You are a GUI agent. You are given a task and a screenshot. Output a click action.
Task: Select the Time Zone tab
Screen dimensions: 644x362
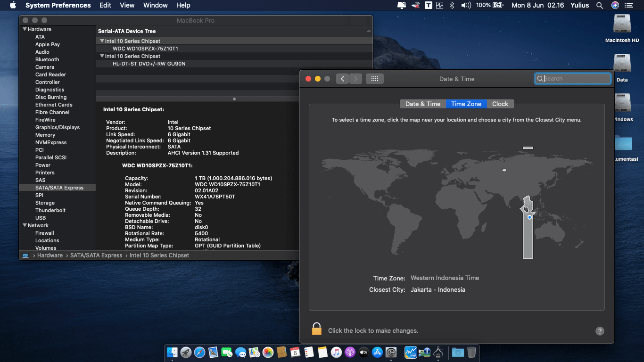[466, 104]
